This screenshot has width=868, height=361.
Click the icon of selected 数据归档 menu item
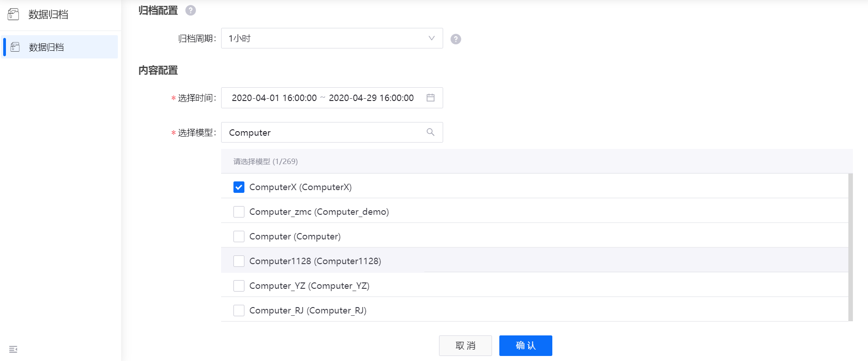pos(15,47)
